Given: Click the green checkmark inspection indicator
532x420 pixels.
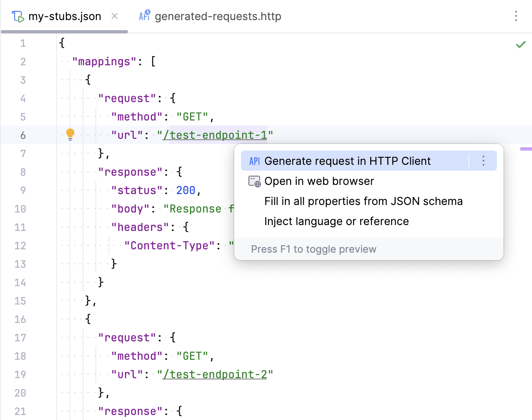Looking at the screenshot, I should click(x=521, y=44).
